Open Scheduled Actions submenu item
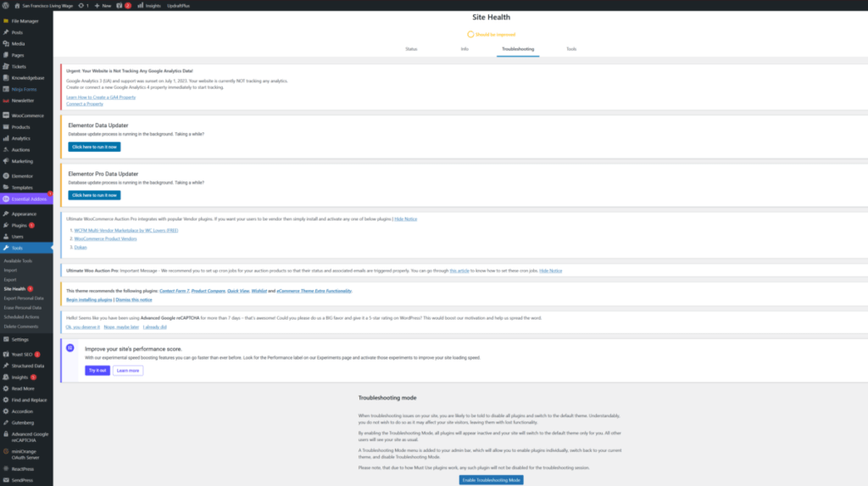 click(x=21, y=317)
